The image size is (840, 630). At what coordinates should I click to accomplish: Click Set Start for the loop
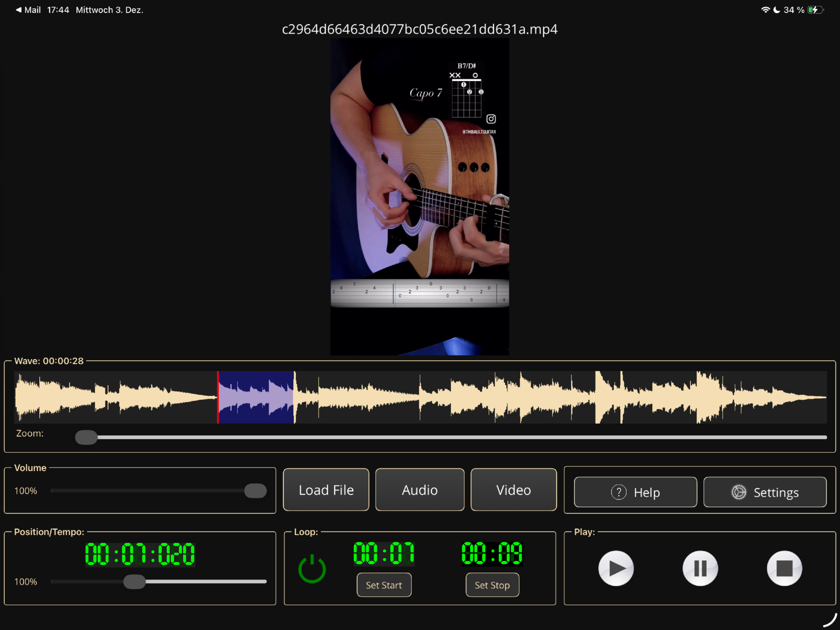point(384,585)
